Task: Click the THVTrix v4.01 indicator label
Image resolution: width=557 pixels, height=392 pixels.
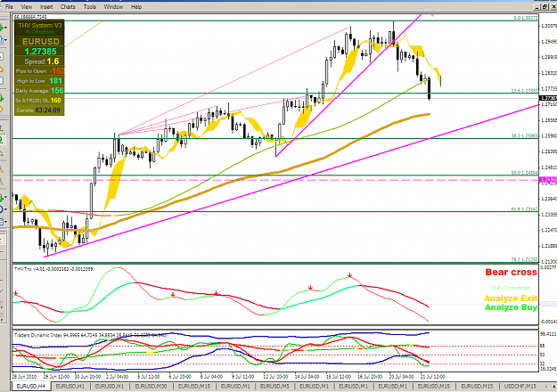Action: [53, 269]
